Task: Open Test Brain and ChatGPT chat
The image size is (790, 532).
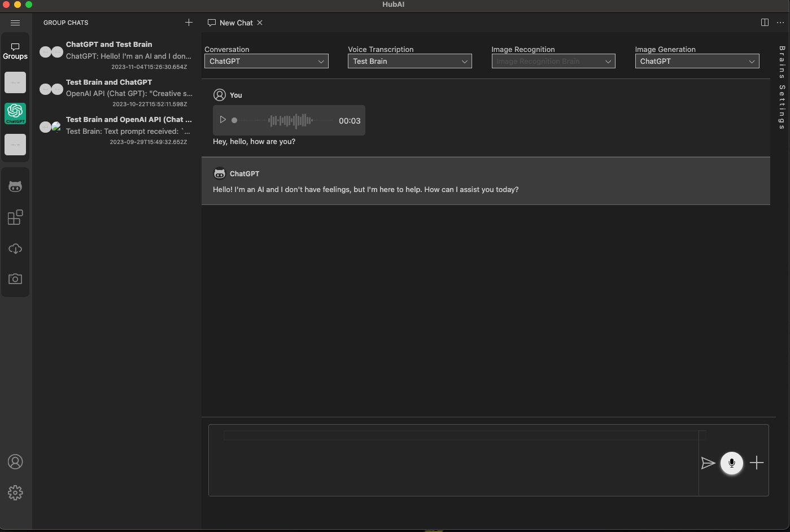Action: pos(116,93)
